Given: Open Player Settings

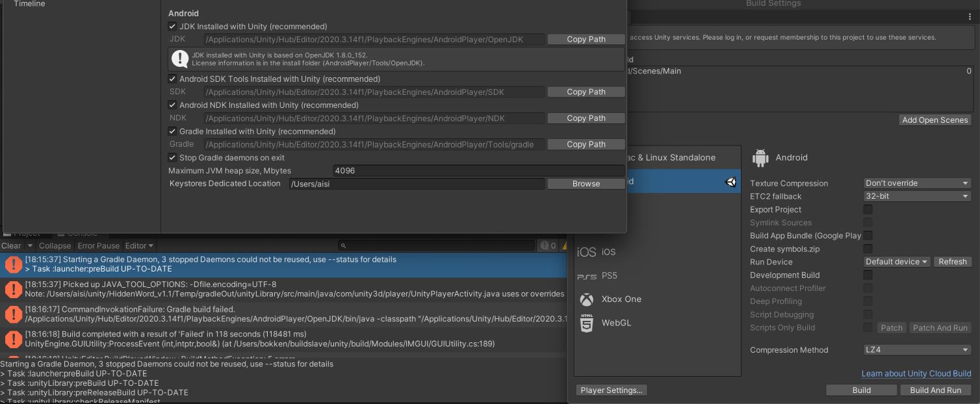Looking at the screenshot, I should (x=612, y=390).
